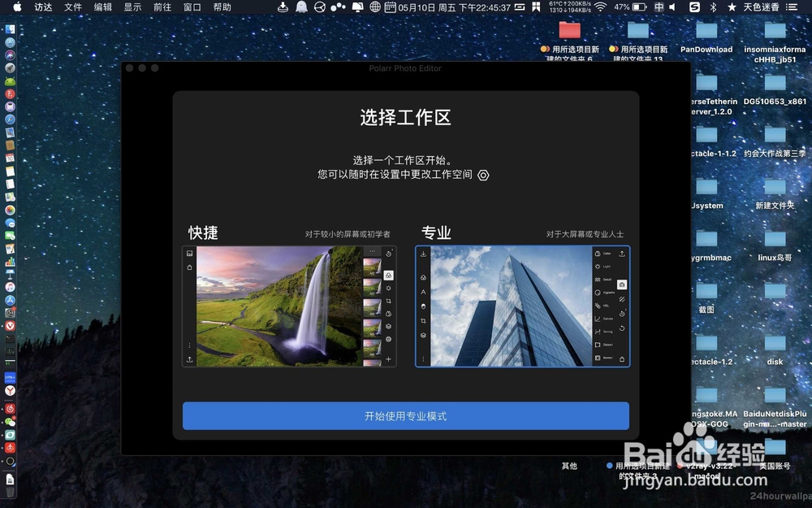
Task: Open the linux鸟哥 desktop folder
Action: click(775, 245)
